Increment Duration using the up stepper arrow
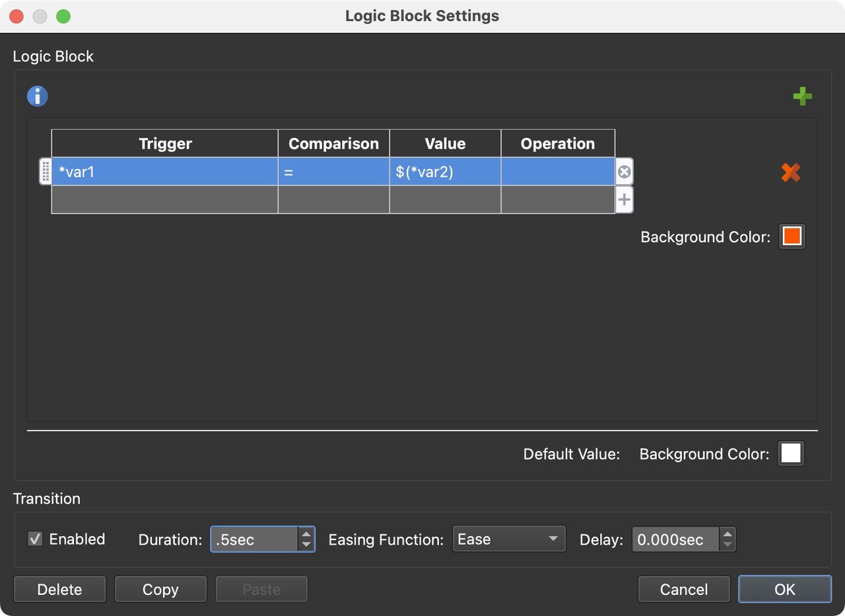 click(306, 535)
